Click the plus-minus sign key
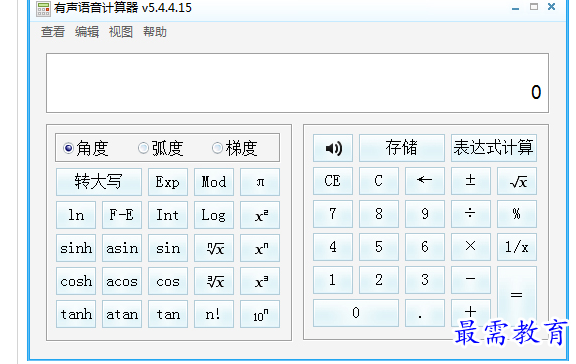This screenshot has width=576, height=364. coord(471,181)
